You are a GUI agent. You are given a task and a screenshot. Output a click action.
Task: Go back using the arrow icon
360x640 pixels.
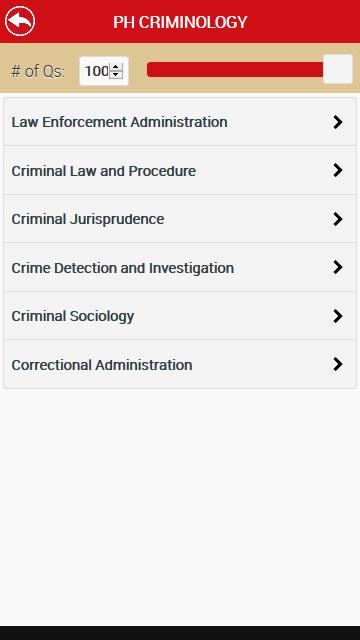pyautogui.click(x=20, y=21)
